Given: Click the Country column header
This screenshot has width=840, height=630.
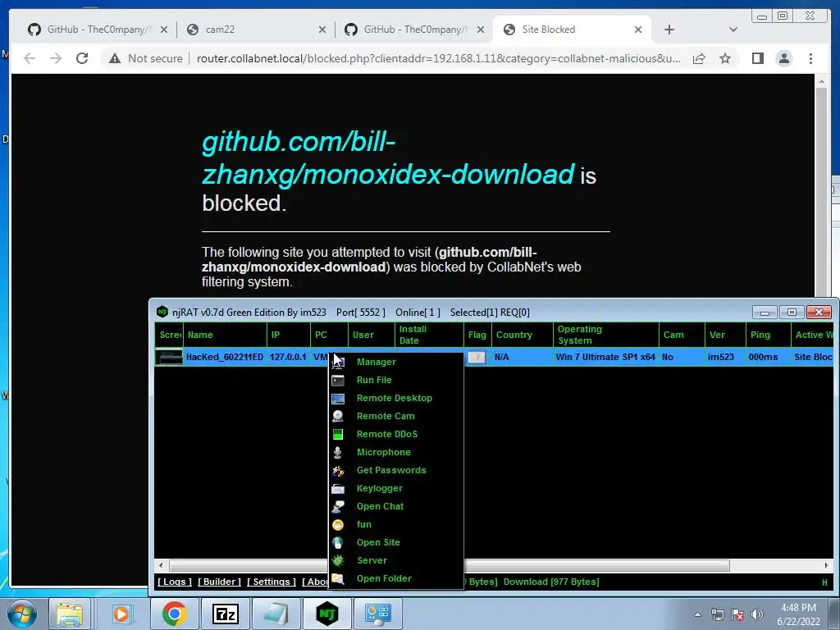Looking at the screenshot, I should click(523, 335).
